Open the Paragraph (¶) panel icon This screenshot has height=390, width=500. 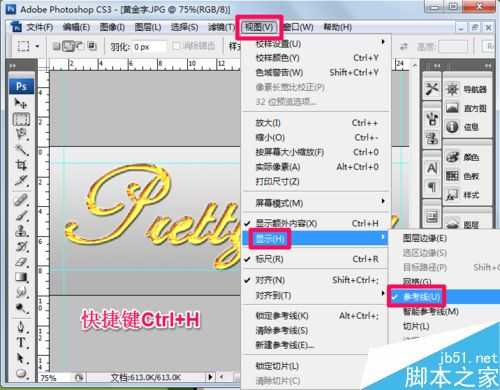pyautogui.click(x=432, y=187)
